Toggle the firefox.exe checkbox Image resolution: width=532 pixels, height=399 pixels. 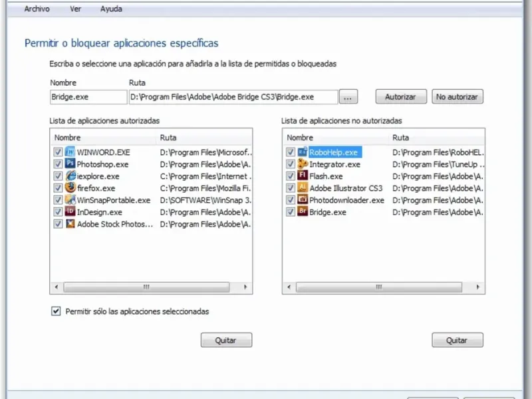[58, 188]
